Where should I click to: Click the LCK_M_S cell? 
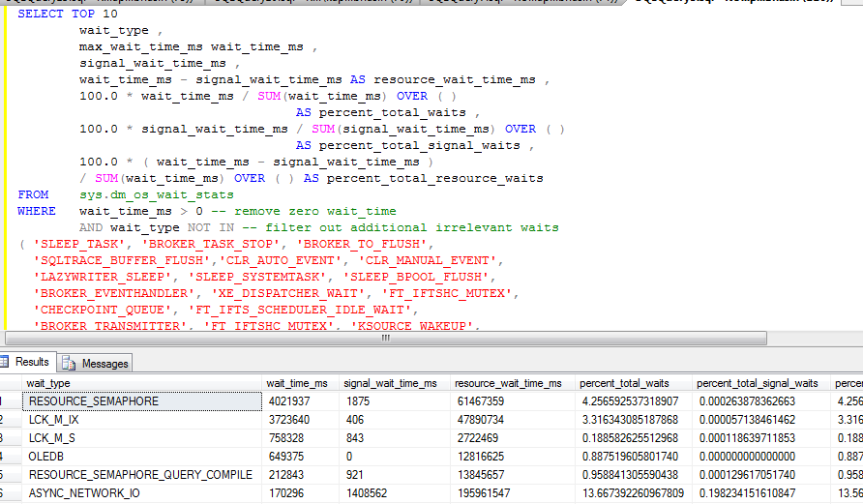142,438
